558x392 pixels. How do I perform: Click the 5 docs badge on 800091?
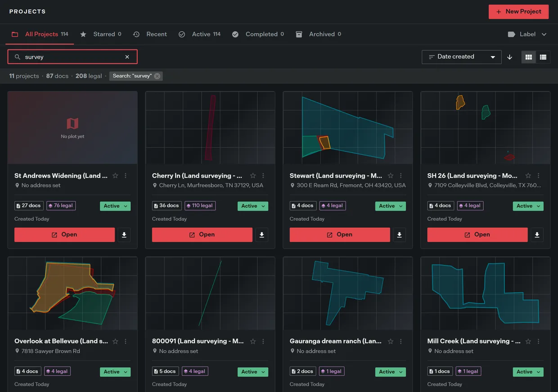click(x=165, y=371)
